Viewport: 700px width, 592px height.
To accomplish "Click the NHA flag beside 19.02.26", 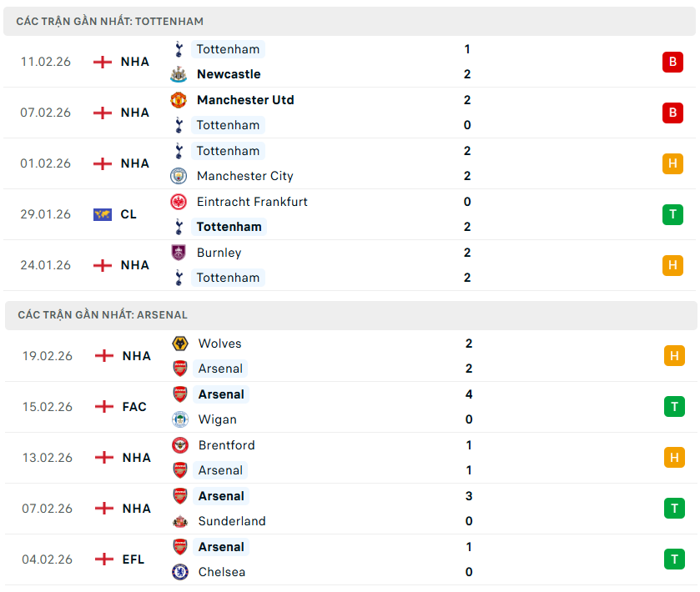I will tap(103, 356).
